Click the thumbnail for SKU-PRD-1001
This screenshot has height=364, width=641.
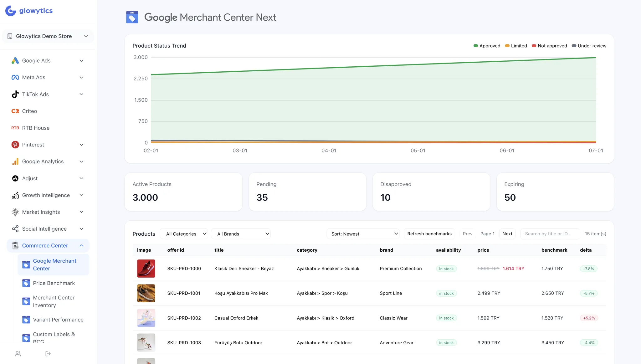tap(146, 293)
